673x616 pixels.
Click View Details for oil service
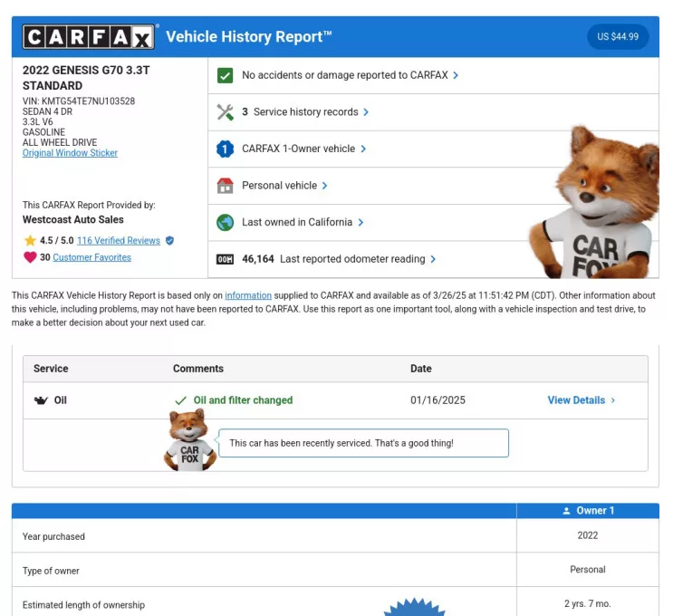(x=581, y=400)
